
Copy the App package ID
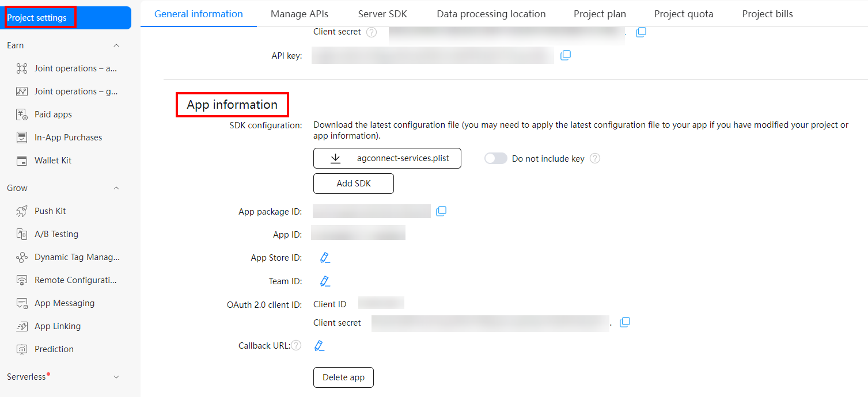441,211
